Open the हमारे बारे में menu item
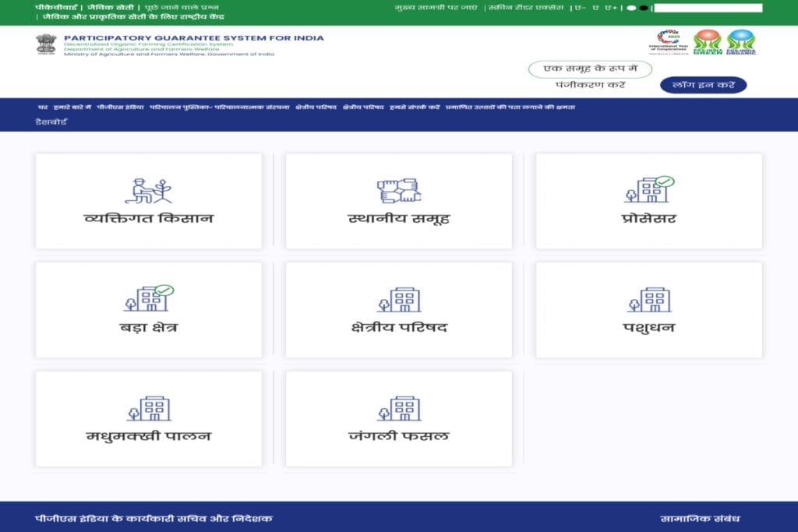The width and height of the screenshot is (798, 532). pos(72,107)
